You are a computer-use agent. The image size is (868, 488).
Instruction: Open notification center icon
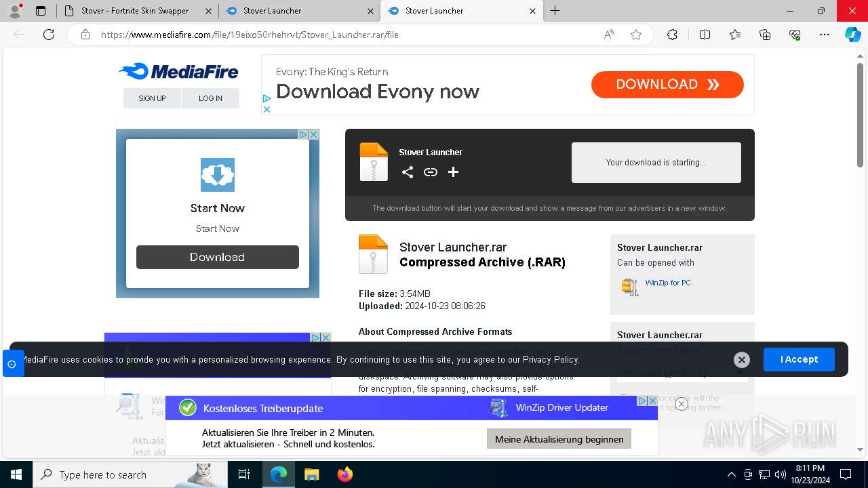[846, 474]
